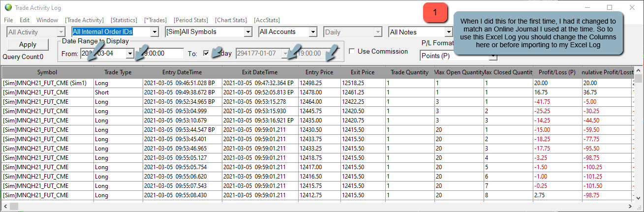Click the horizontal scrollbar left arrow
The width and height of the screenshot is (644, 212).
tap(4, 207)
